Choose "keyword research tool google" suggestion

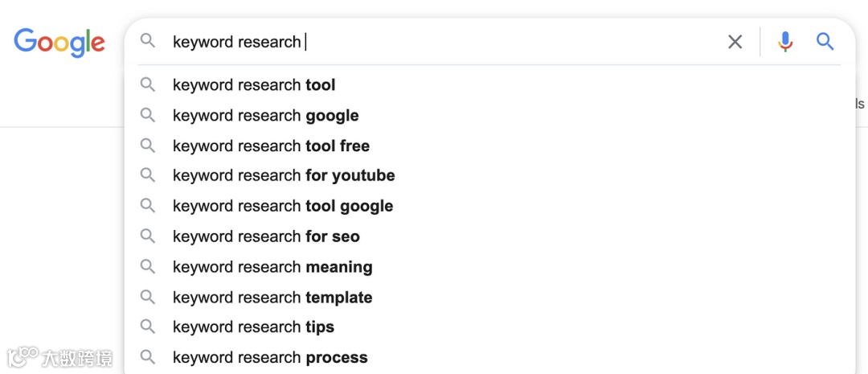[x=283, y=206]
